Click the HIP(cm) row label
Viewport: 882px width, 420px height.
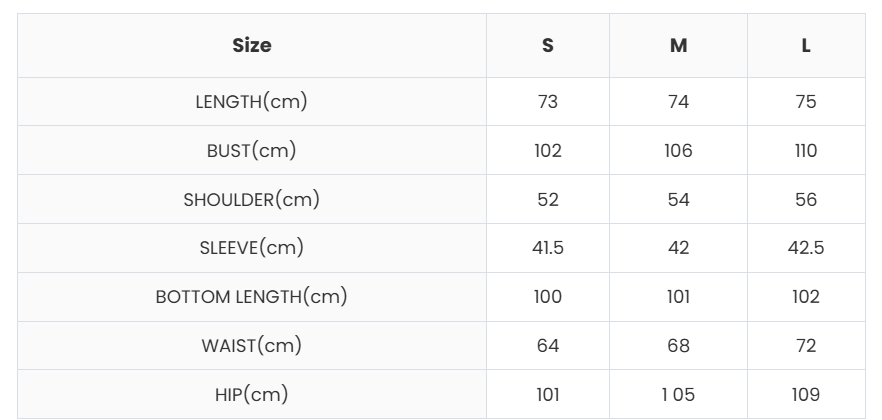(252, 394)
